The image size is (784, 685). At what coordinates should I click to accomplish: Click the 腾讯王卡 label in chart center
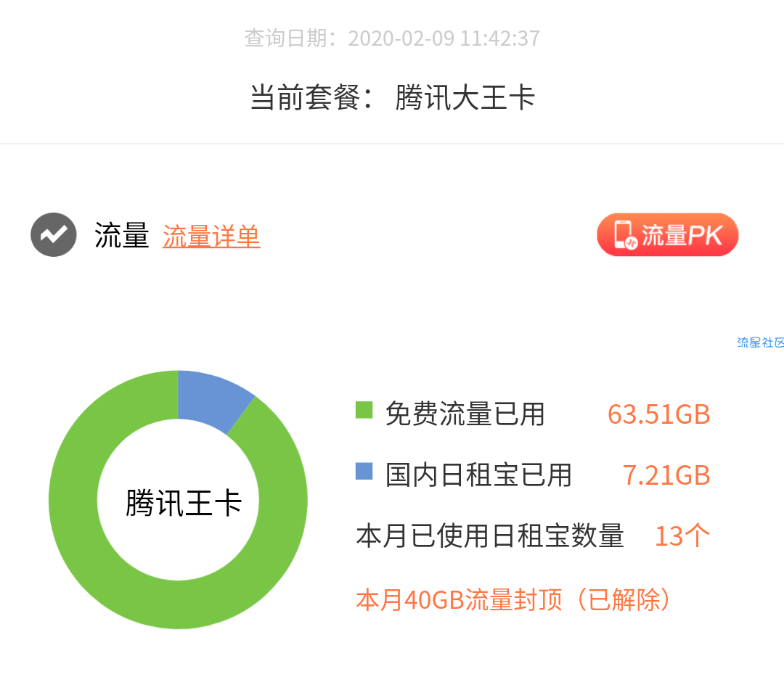184,502
